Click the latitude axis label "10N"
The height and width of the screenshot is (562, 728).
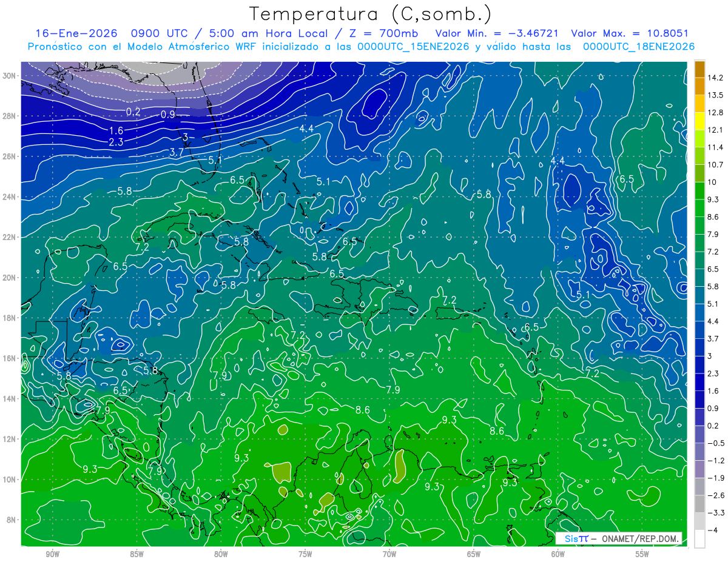(10, 480)
